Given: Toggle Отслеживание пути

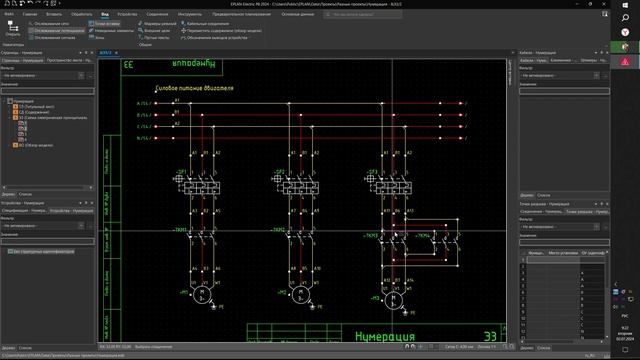Looking at the screenshot, I should pos(49,24).
